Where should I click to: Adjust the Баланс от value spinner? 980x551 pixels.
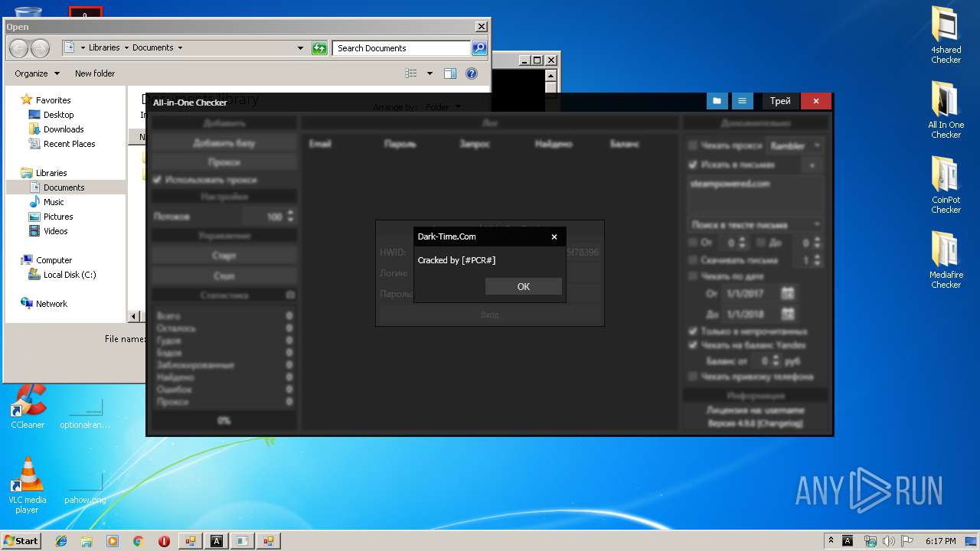[x=776, y=360]
